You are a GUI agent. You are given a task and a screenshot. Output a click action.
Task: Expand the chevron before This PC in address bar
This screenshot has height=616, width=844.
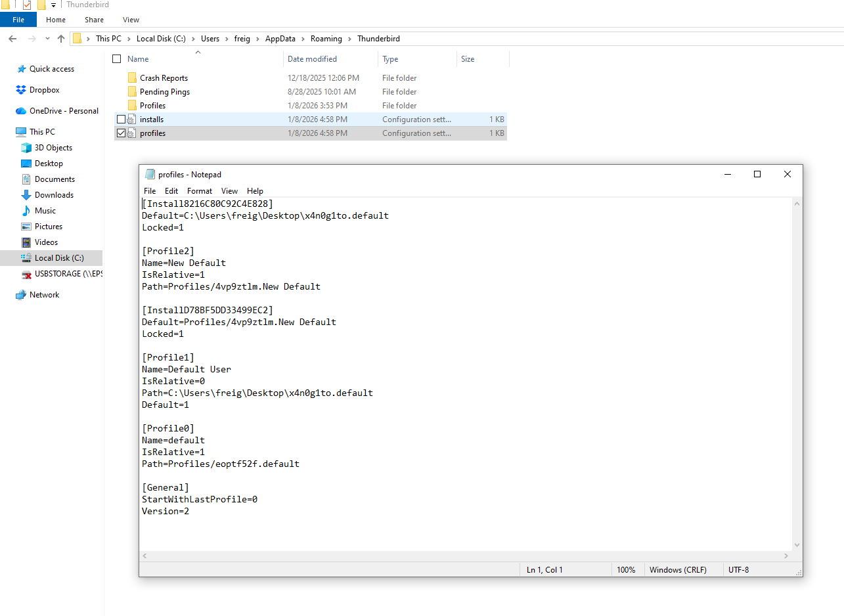[89, 39]
